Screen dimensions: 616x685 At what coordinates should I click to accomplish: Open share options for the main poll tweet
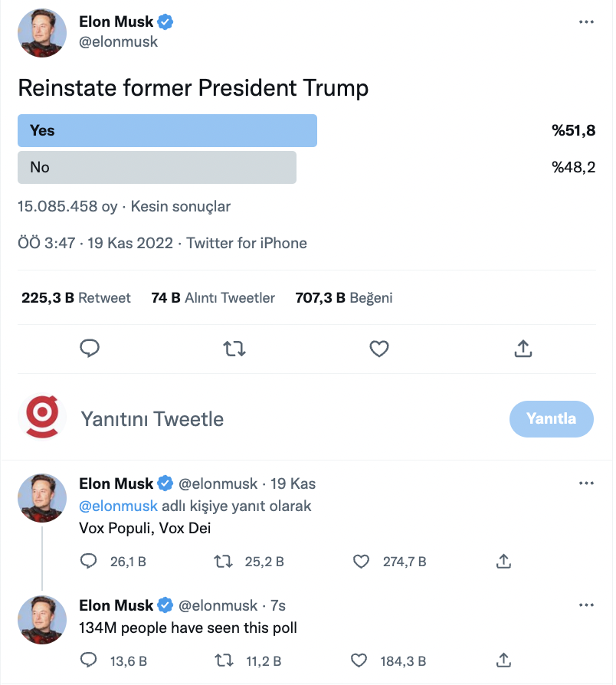523,349
